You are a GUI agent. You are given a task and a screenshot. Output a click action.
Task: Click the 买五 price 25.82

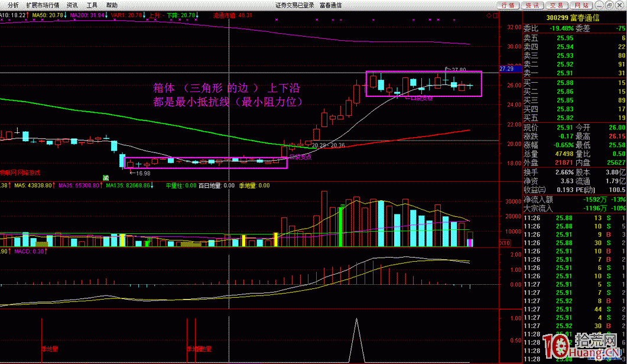click(565, 118)
